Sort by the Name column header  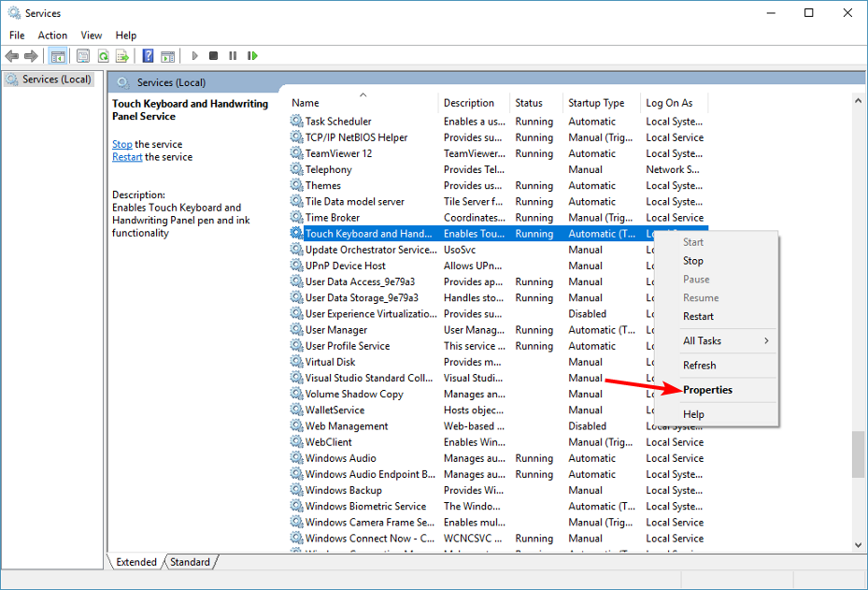pos(363,103)
